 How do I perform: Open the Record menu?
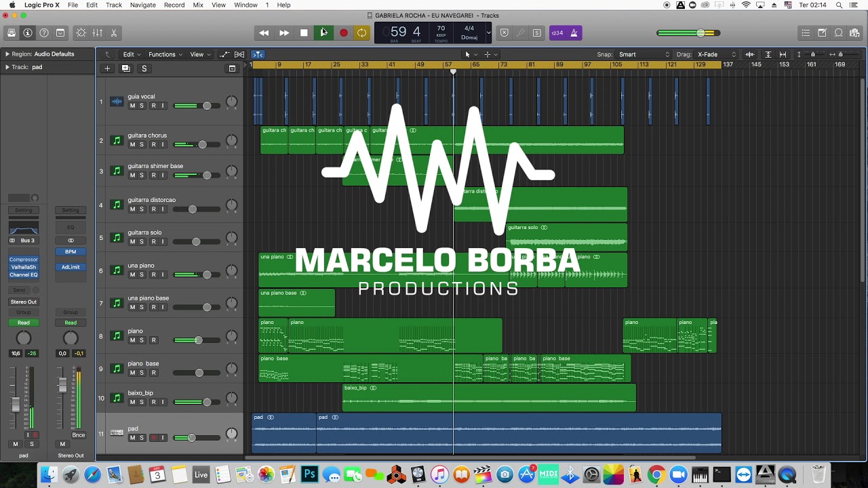coord(174,5)
